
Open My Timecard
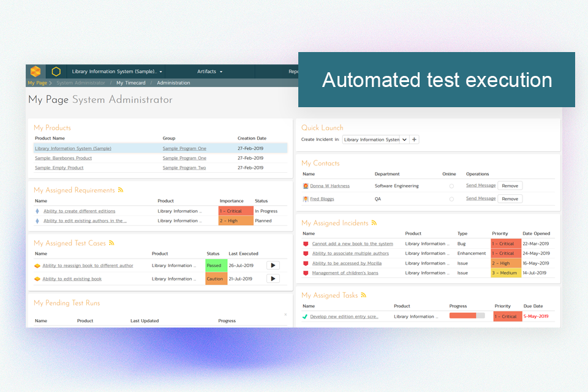(x=131, y=83)
